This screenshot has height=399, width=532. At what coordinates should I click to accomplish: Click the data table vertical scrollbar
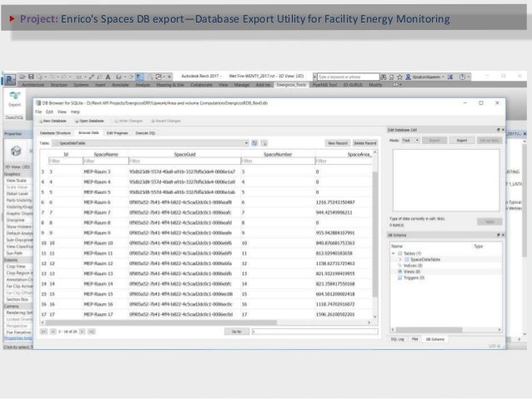[x=375, y=235]
